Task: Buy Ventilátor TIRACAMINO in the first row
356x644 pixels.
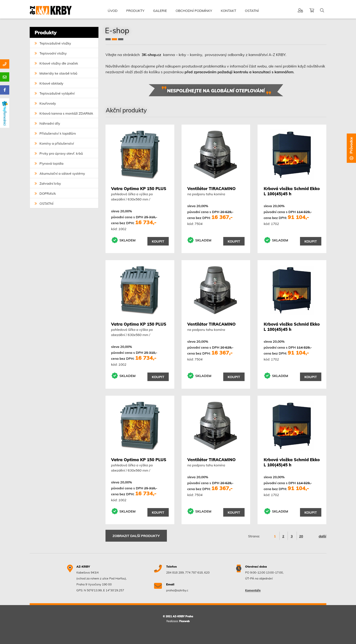Action: pyautogui.click(x=234, y=241)
